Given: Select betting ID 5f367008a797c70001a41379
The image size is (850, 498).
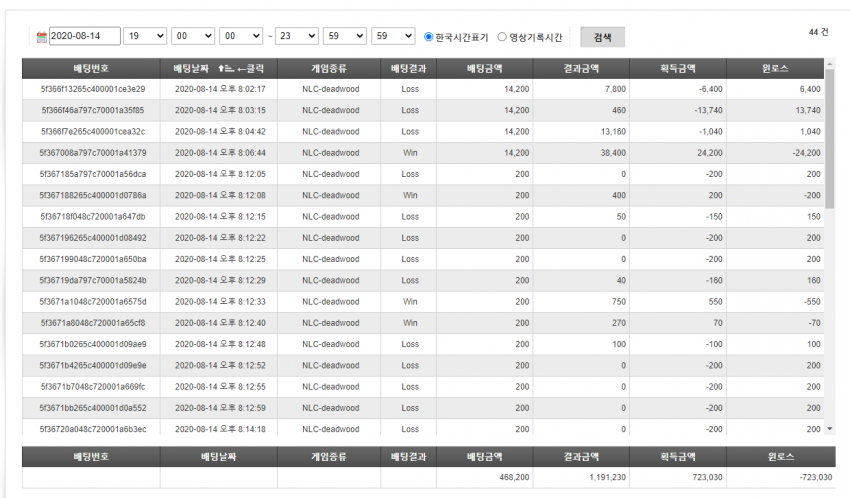Looking at the screenshot, I should [93, 153].
